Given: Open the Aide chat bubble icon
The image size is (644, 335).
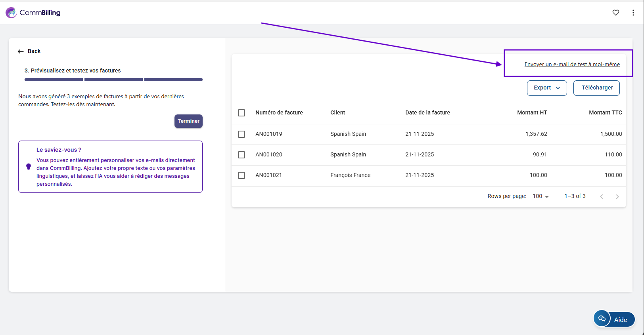Looking at the screenshot, I should click(602, 319).
